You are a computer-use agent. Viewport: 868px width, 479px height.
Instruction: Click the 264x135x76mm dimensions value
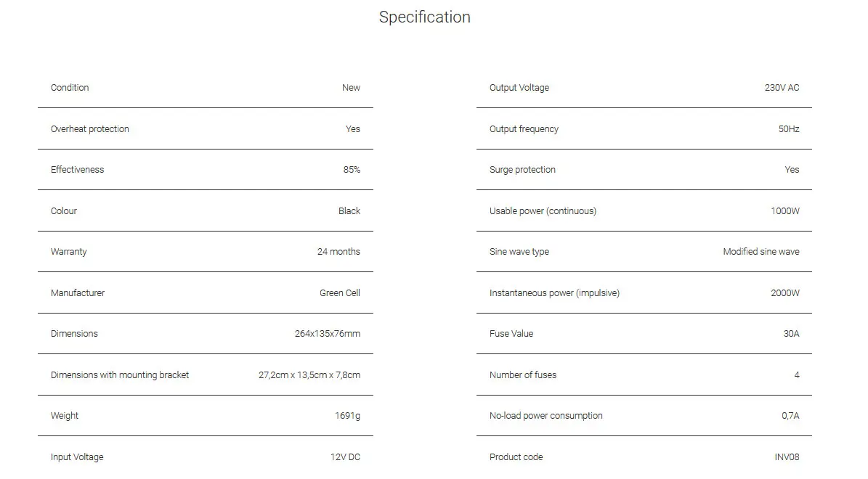pyautogui.click(x=328, y=334)
